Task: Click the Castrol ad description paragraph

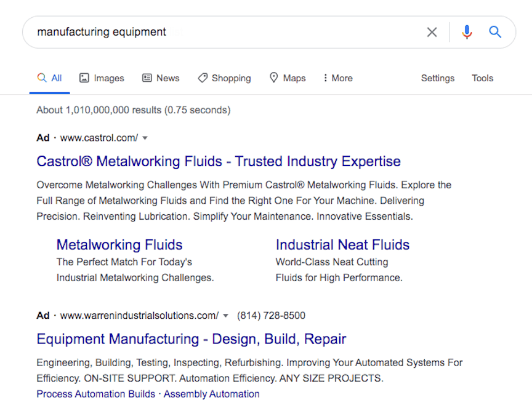Action: click(244, 201)
